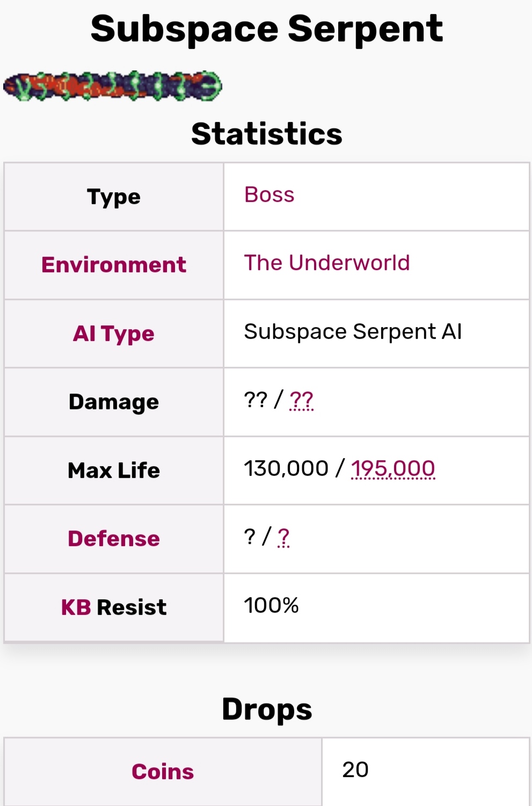Select the Subspace Serpent AI text
532x806 pixels.
(353, 332)
